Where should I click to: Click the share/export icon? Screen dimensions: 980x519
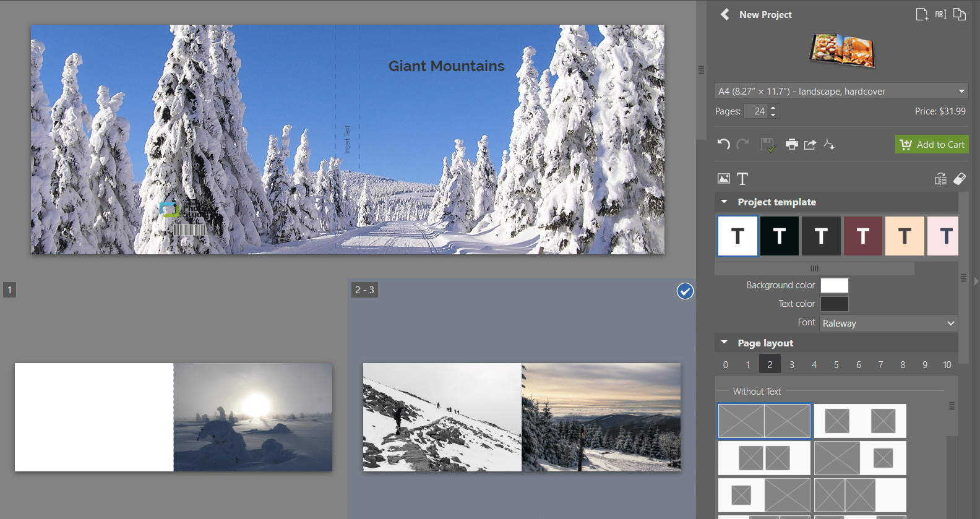coord(810,144)
